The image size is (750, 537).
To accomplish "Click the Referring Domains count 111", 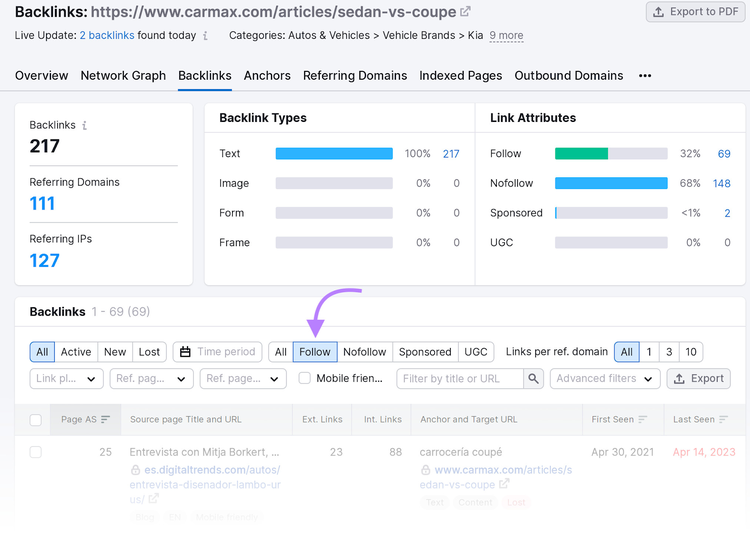I will (x=42, y=204).
